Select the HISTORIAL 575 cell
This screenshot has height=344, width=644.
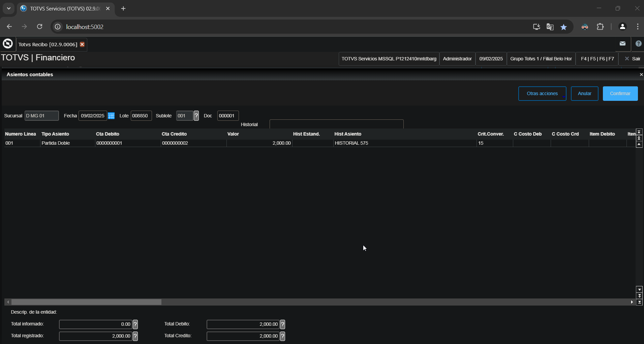[405, 143]
